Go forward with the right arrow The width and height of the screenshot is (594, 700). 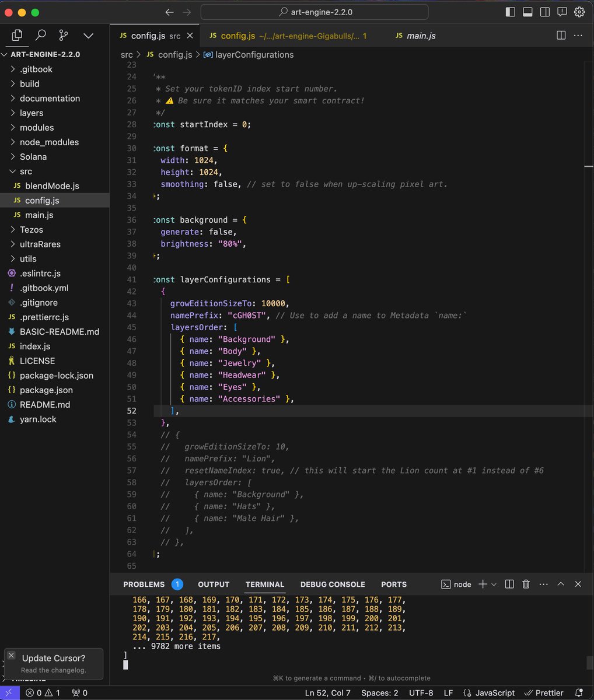[x=187, y=12]
